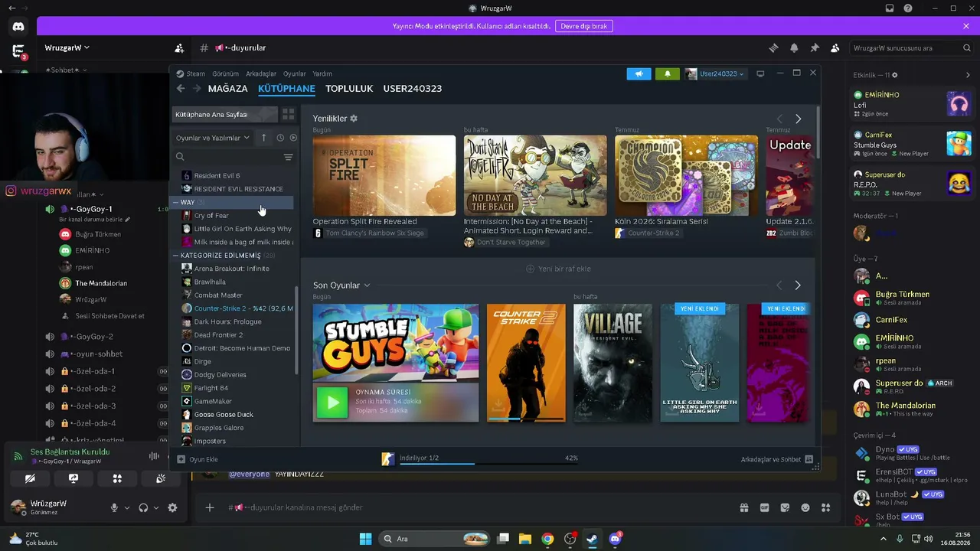Open Oyunlar menu in Steam
Image resolution: width=980 pixels, height=551 pixels.
tap(295, 73)
